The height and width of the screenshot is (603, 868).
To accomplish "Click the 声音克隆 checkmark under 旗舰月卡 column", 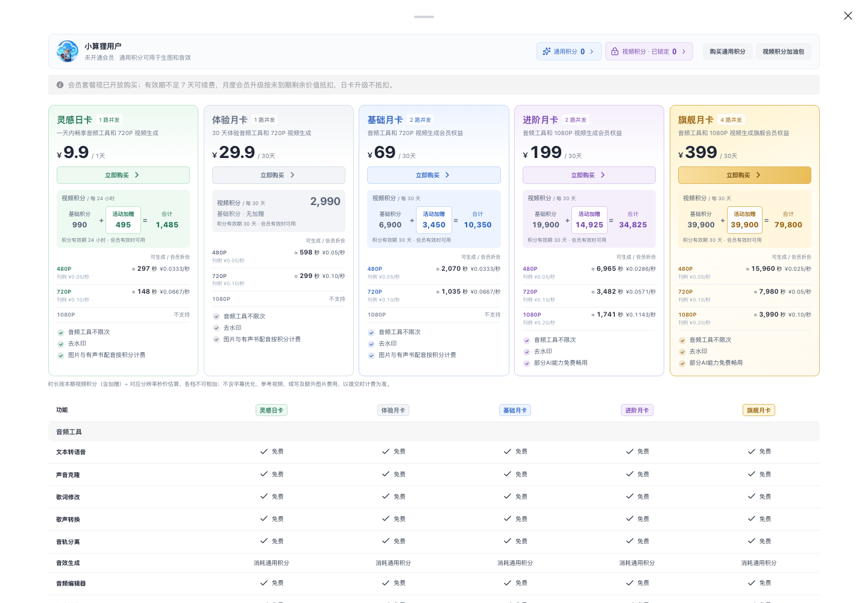I will (x=752, y=474).
